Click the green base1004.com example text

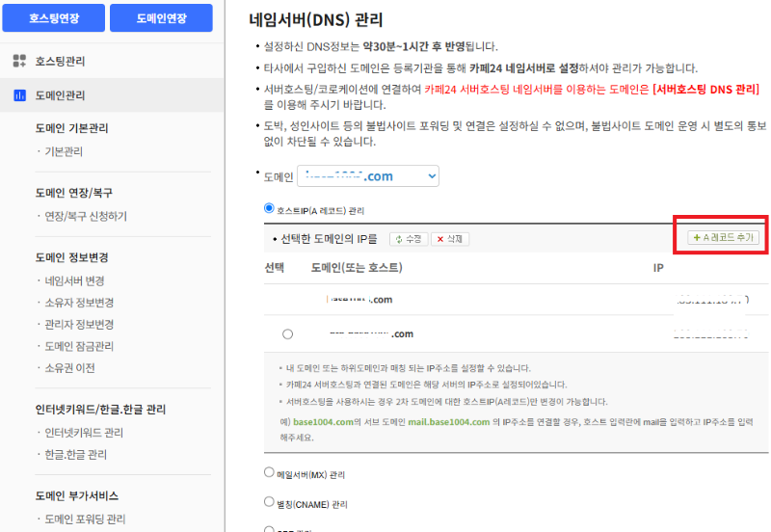click(323, 422)
